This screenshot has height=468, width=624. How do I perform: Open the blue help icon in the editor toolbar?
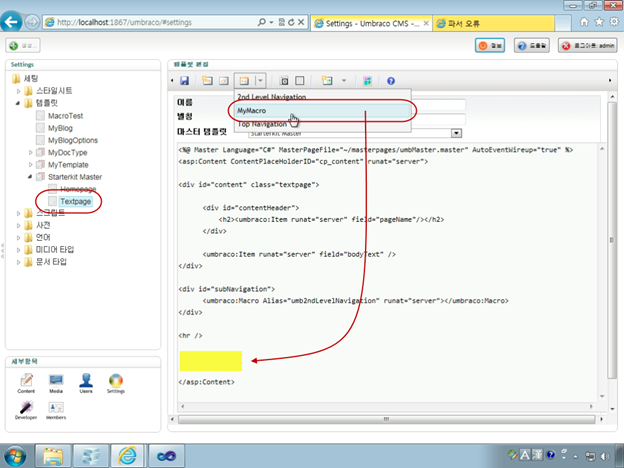391,81
